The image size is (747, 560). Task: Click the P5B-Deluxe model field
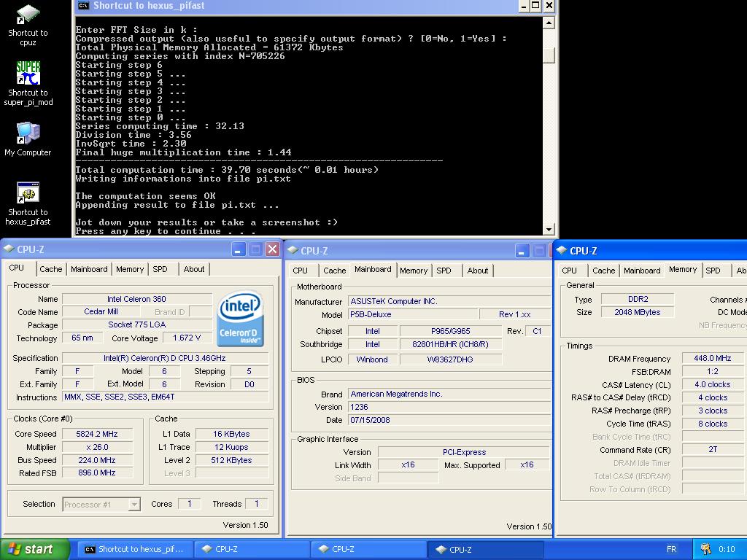[413, 314]
